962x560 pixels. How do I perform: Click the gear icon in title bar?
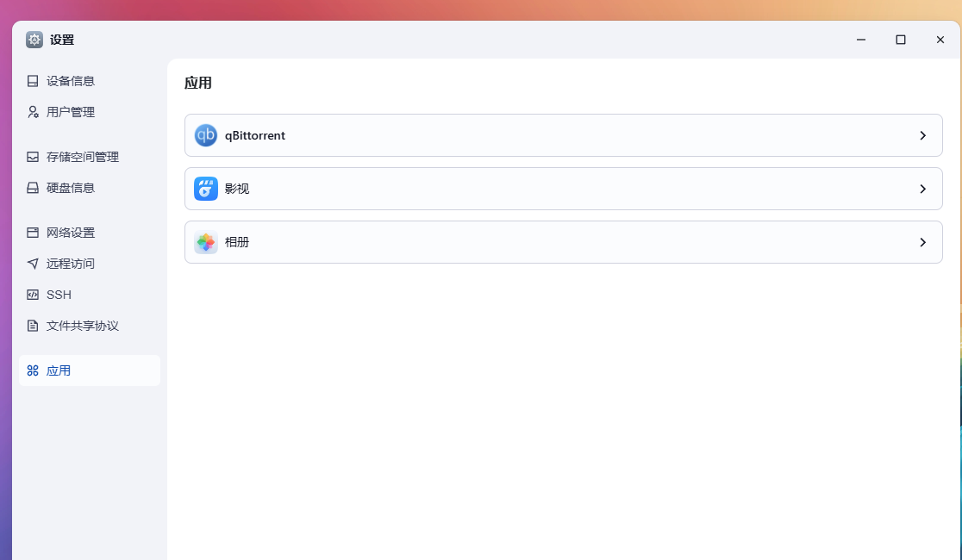(34, 40)
